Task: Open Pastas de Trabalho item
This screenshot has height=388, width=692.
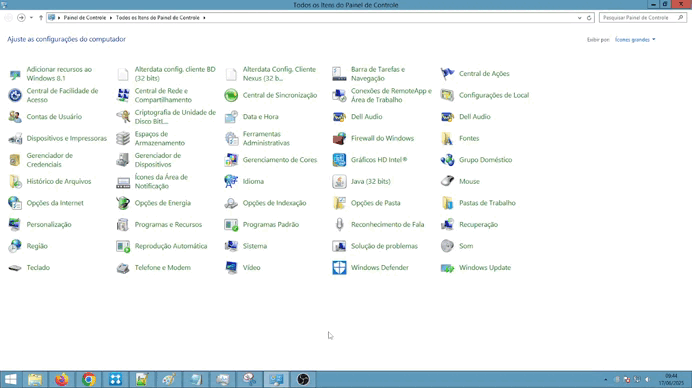Action: pos(487,203)
